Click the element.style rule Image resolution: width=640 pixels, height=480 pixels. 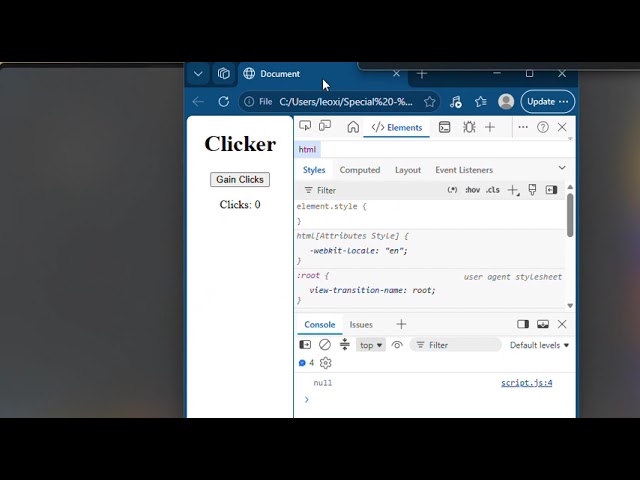click(x=331, y=206)
